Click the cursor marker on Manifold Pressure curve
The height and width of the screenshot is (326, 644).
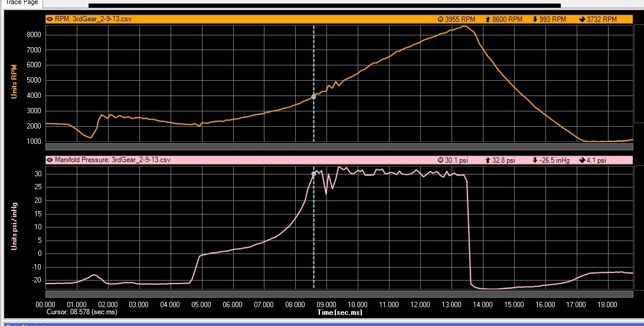313,174
